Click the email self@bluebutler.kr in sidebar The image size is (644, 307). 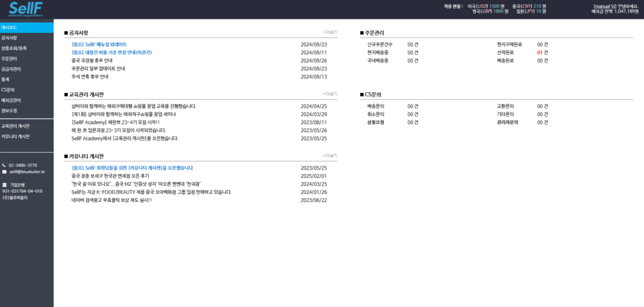tap(27, 172)
